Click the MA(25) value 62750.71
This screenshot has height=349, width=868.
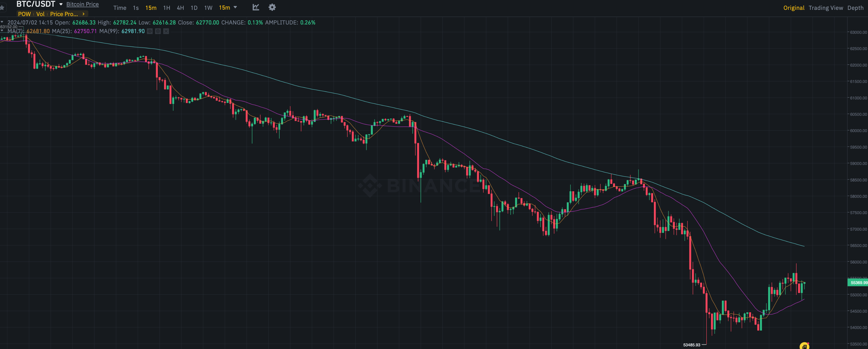(86, 31)
